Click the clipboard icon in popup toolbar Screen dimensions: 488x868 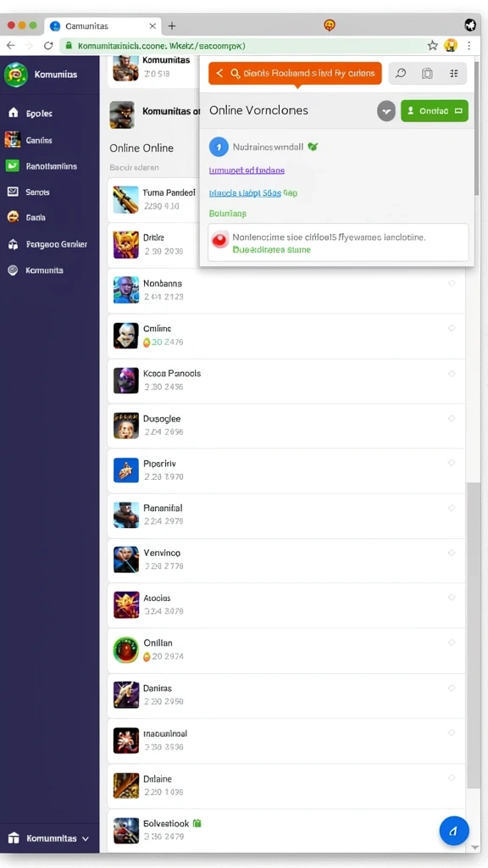pos(427,73)
